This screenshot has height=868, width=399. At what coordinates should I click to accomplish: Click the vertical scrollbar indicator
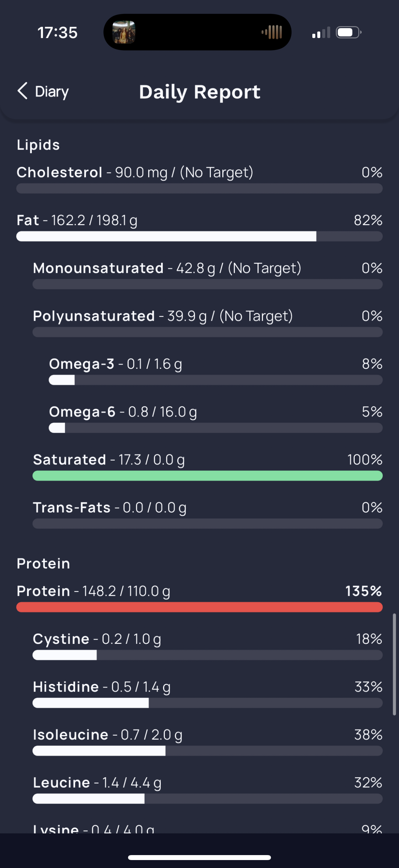point(394,664)
